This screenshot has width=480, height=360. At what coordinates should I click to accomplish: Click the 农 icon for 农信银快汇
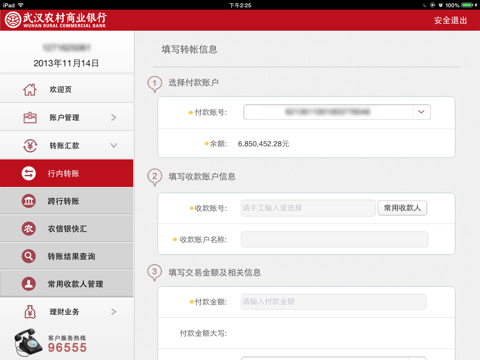point(29,229)
